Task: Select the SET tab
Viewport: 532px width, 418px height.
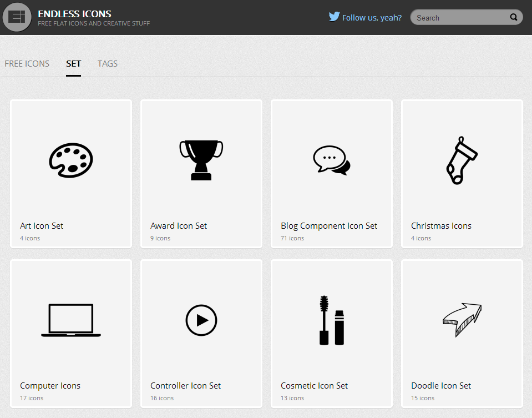Action: pyautogui.click(x=73, y=63)
